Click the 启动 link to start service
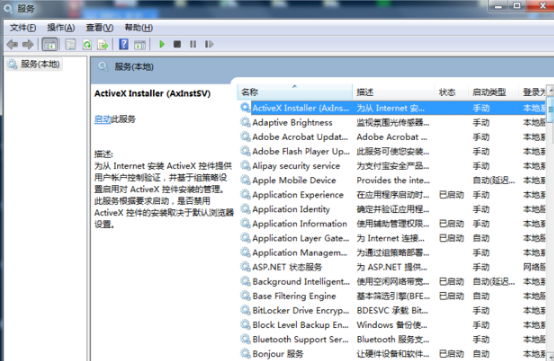The image size is (554, 361). [102, 119]
